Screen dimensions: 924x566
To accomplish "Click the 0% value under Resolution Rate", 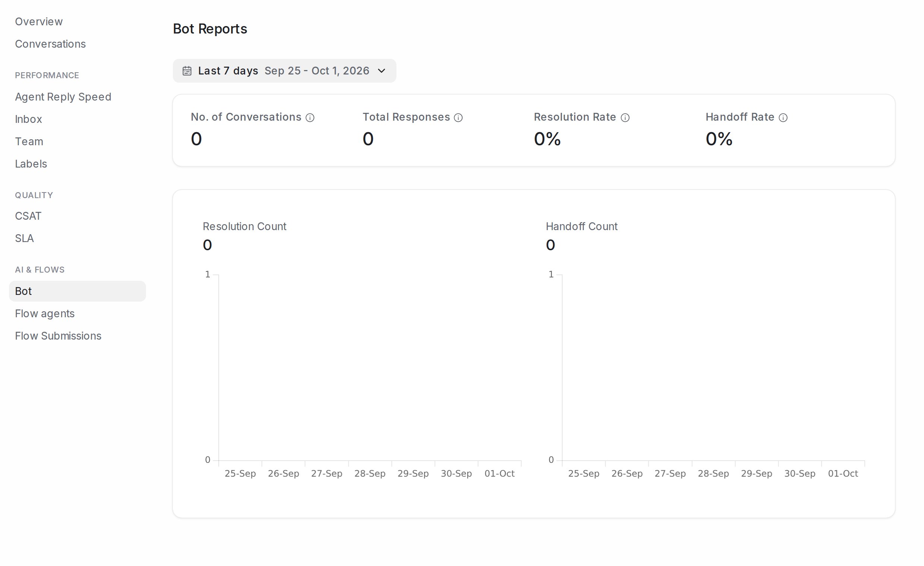I will (x=547, y=139).
